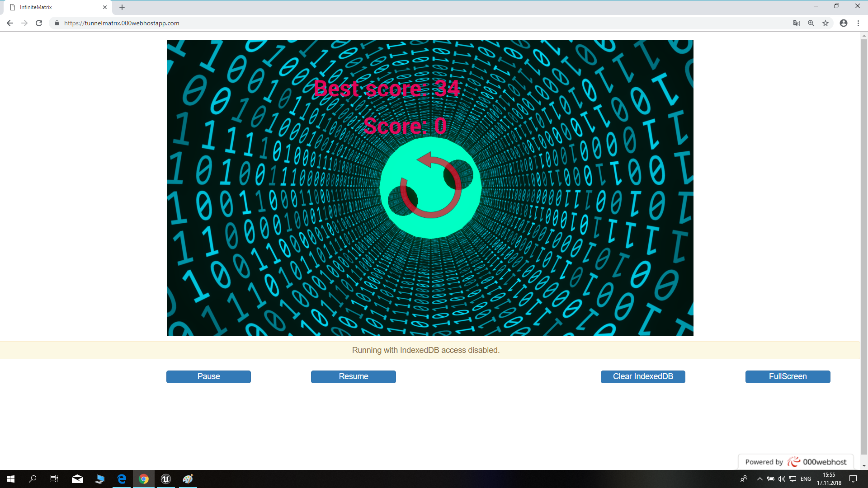Click the circular restart arrow in the game
The height and width of the screenshot is (488, 868).
430,188
